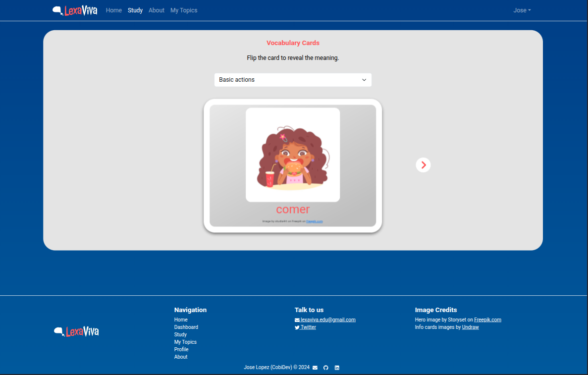Open the LinkedIn icon in footer
Viewport: 588px width, 375px height.
[x=337, y=368]
